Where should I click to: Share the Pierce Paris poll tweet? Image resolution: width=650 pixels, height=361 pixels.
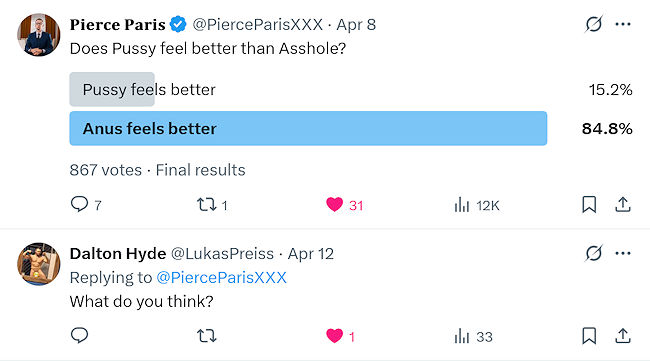click(623, 204)
